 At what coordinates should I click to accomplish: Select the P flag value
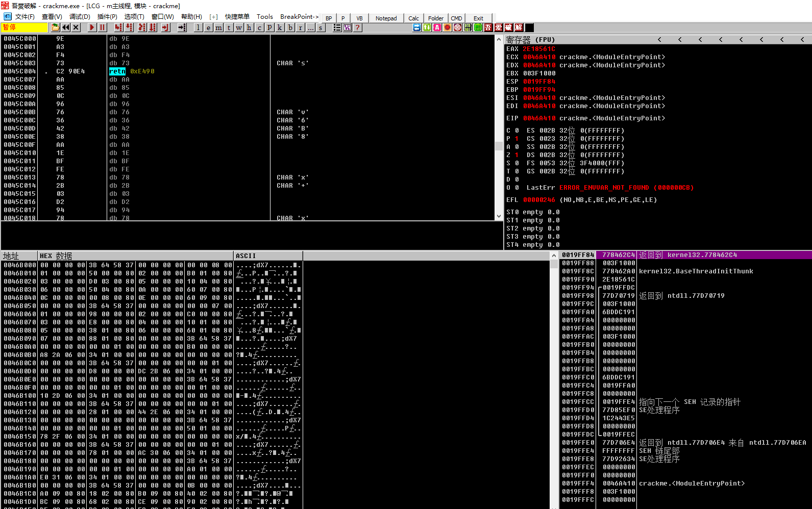[x=516, y=139]
